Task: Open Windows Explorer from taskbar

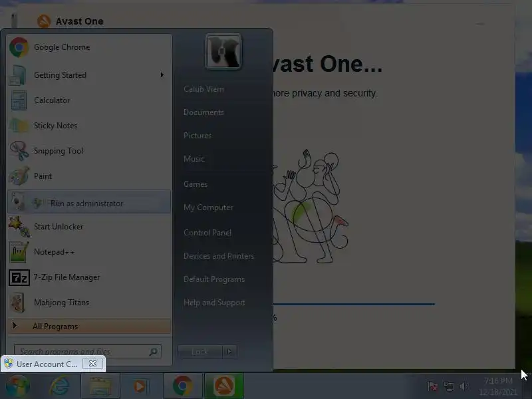Action: click(100, 386)
